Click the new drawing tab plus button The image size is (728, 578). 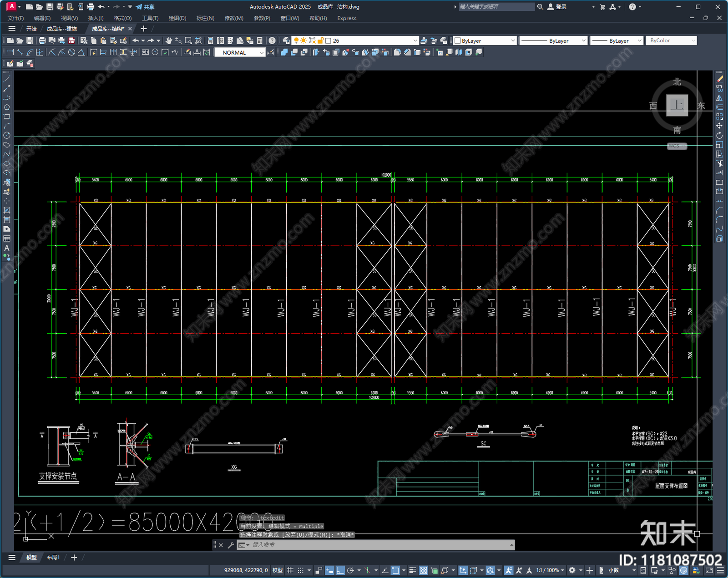144,29
